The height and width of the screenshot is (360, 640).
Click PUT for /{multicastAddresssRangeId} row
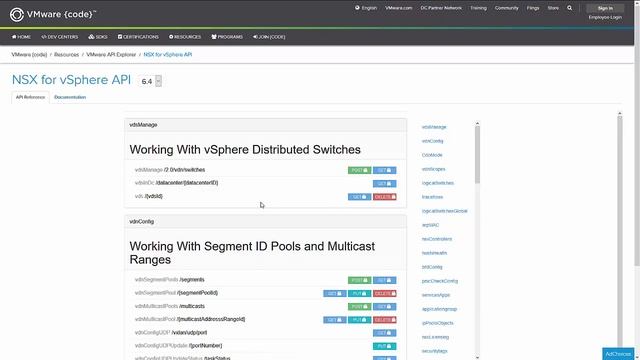click(360, 320)
